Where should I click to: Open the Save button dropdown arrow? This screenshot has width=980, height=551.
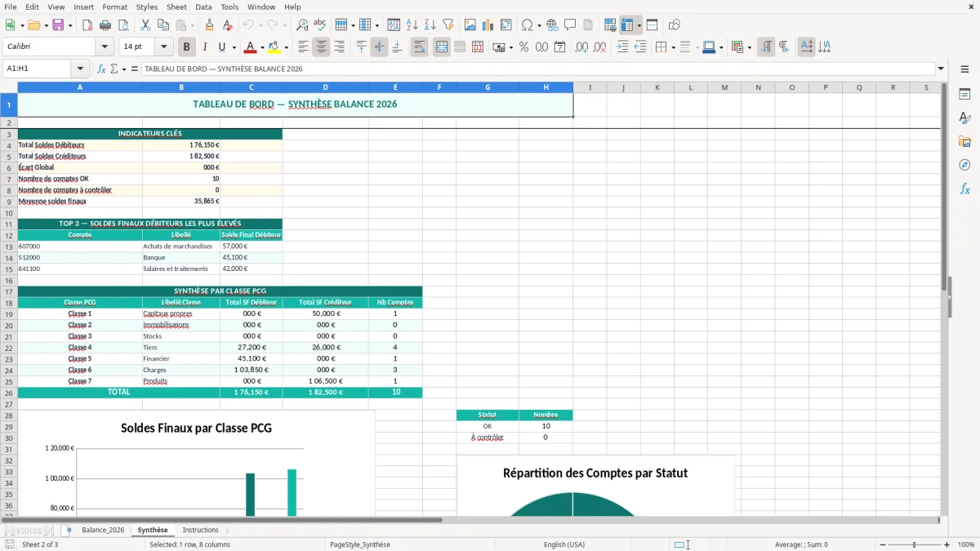70,25
